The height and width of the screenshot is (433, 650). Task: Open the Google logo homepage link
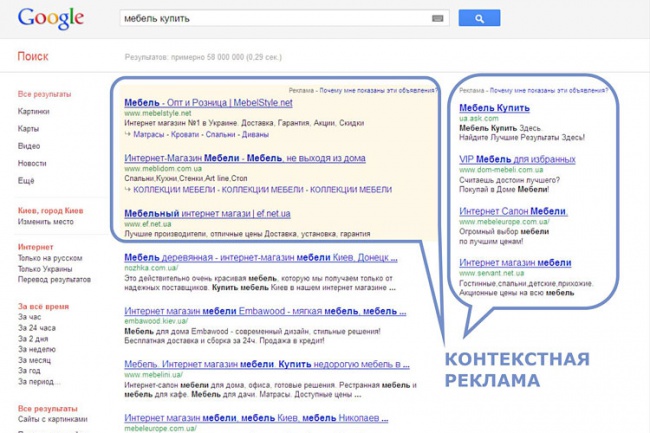[x=51, y=18]
